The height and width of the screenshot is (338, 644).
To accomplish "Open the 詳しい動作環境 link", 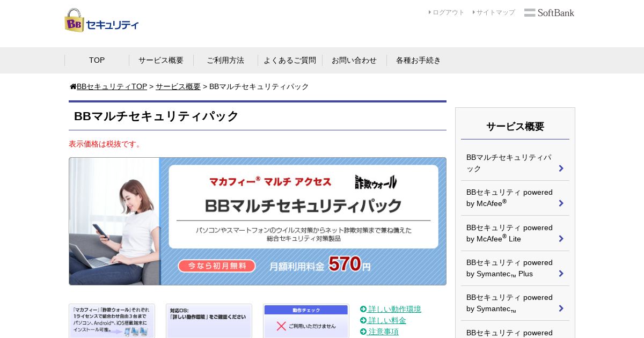I will (394, 309).
